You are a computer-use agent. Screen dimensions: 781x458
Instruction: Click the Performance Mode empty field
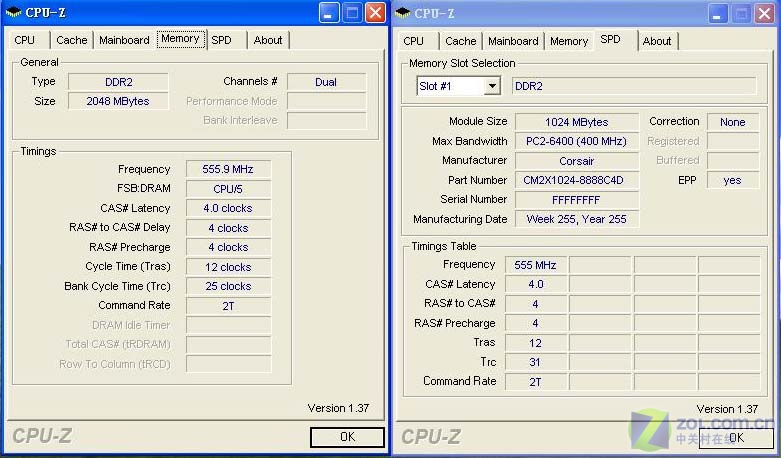tap(326, 102)
